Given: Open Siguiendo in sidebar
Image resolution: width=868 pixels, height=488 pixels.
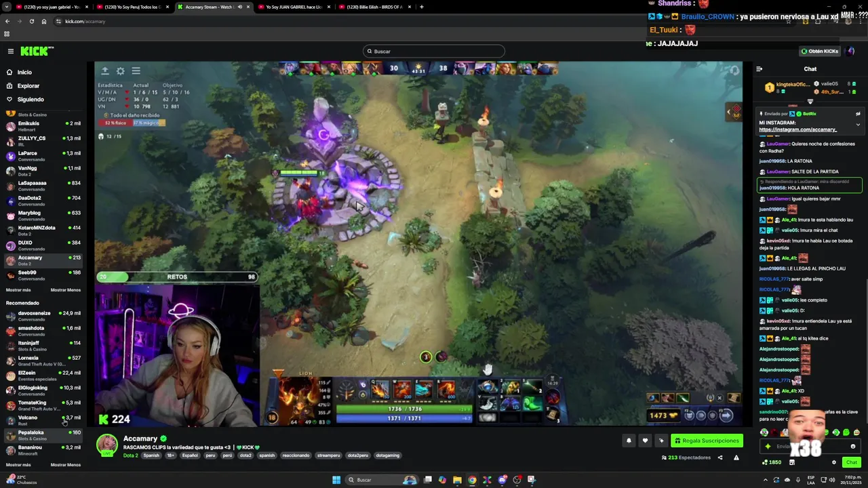Looking at the screenshot, I should click(31, 99).
